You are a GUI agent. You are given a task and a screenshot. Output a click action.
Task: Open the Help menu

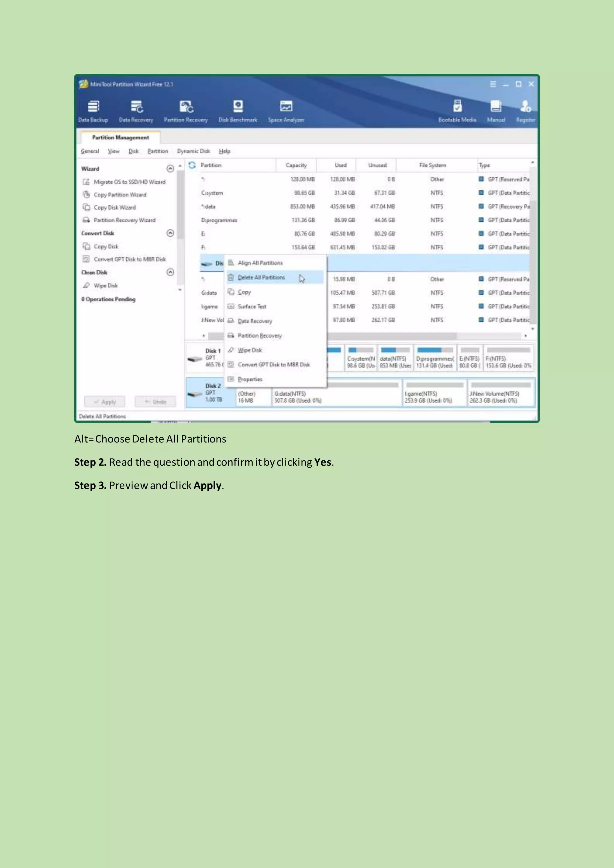(x=224, y=151)
